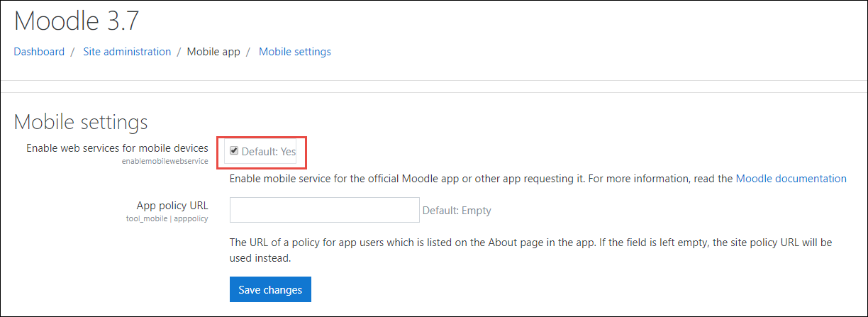Click breadcrumb slash after Mobile app

pos(250,52)
